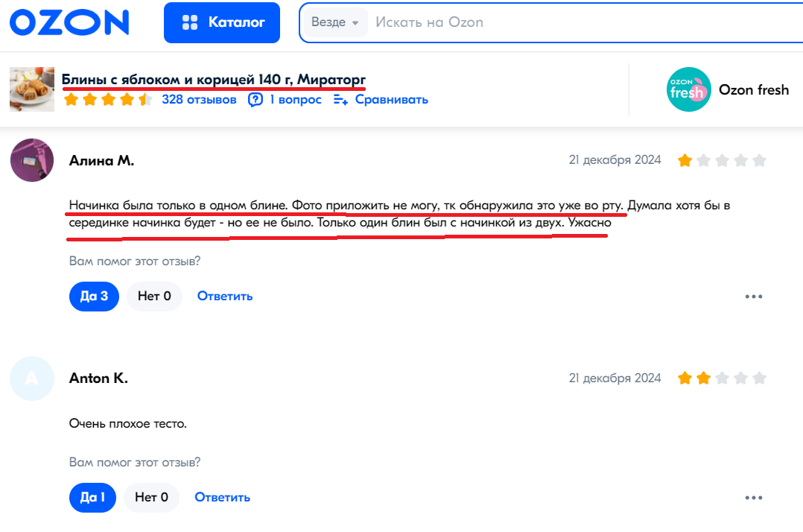This screenshot has width=803, height=532.
Task: Click the question bubble icon
Action: pos(255,99)
